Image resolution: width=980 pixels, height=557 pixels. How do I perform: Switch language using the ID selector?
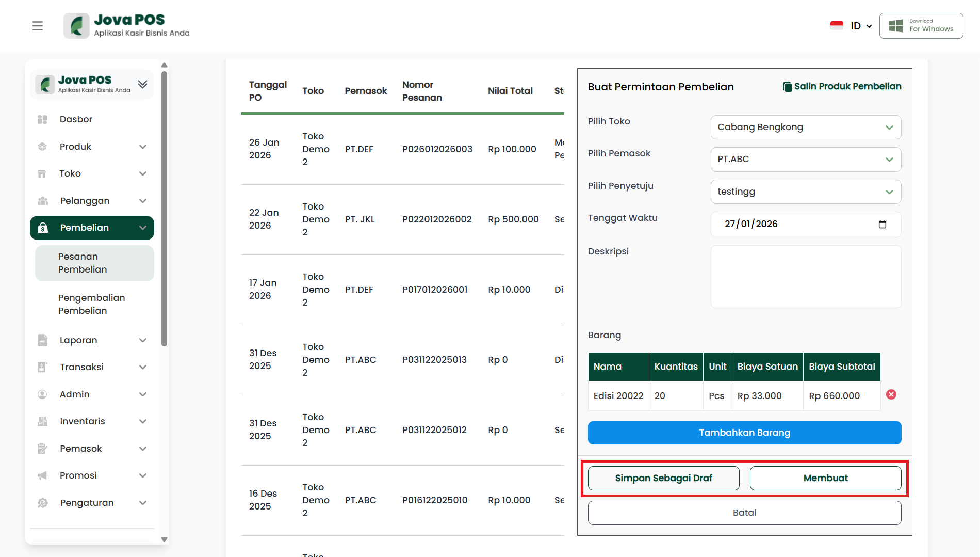click(x=852, y=26)
